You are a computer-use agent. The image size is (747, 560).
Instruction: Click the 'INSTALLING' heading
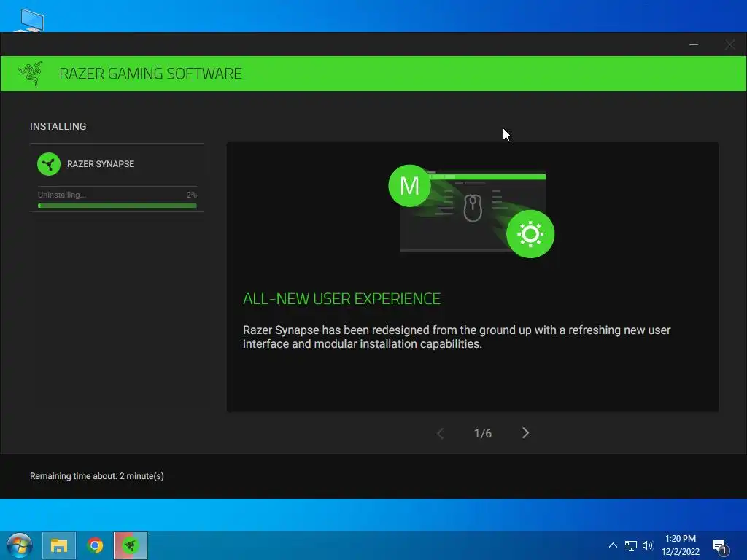point(58,126)
